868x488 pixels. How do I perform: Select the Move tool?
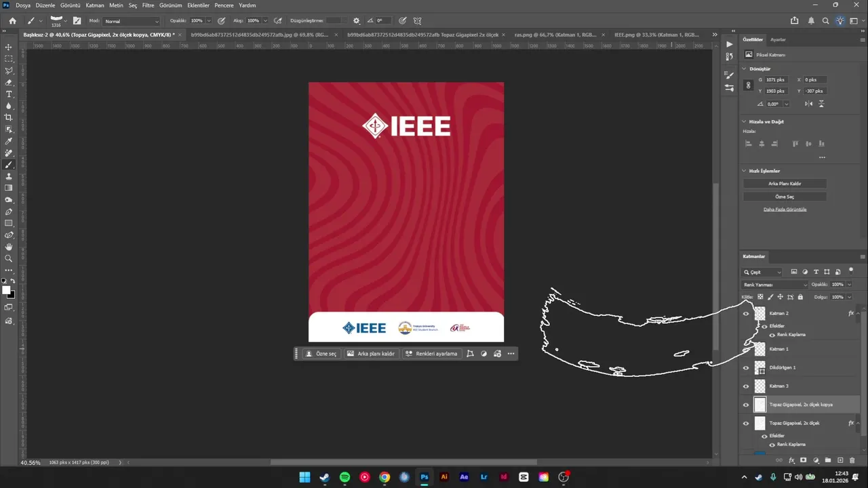coord(9,47)
